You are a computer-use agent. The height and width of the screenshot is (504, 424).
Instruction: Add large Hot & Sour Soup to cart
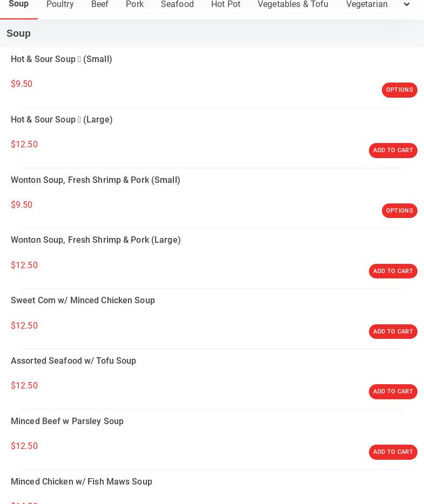click(x=393, y=151)
